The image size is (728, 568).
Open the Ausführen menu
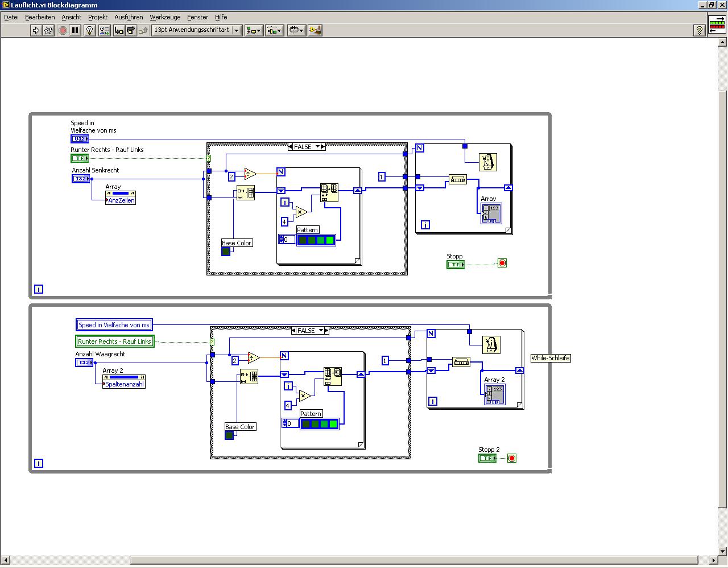129,17
